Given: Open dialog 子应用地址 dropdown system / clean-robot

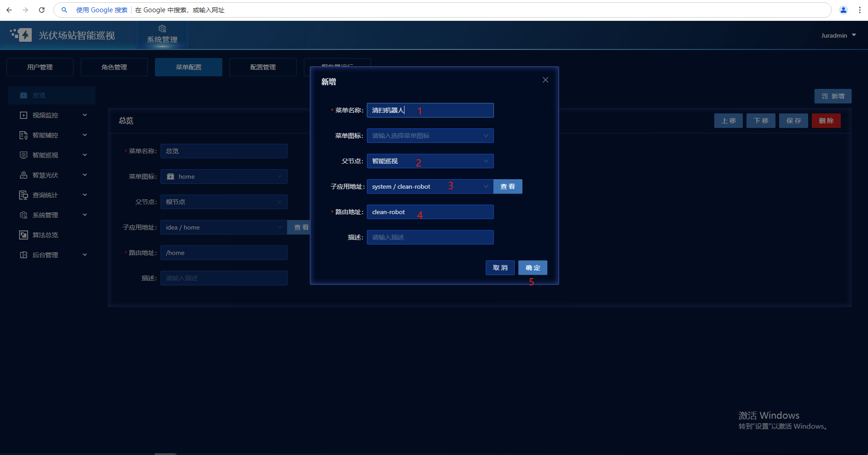Looking at the screenshot, I should tap(430, 186).
